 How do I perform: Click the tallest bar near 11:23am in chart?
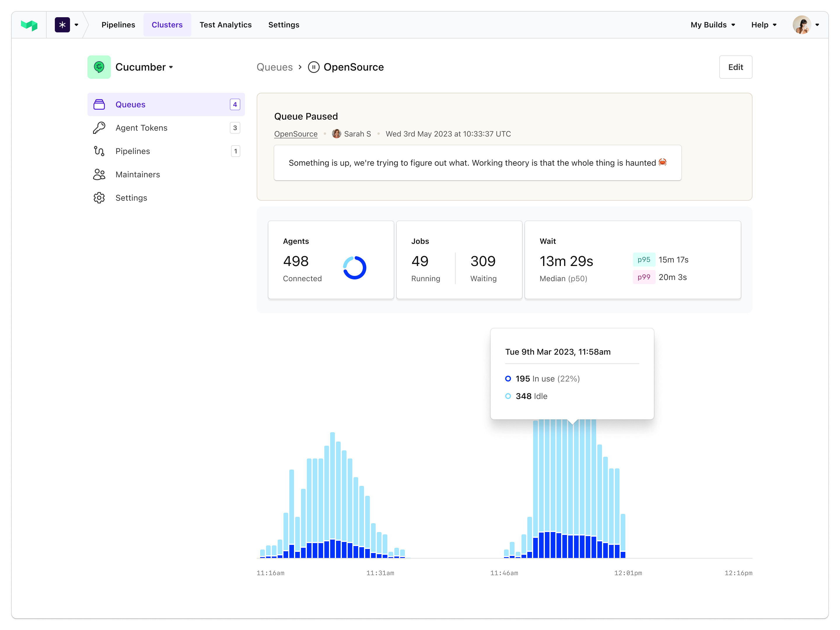332,494
